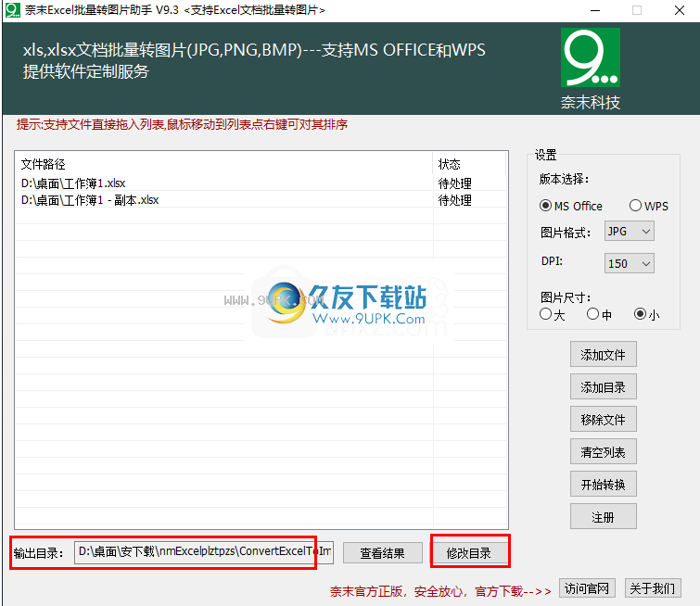Image resolution: width=700 pixels, height=606 pixels.
Task: Click 待处理 status of 工作簿1 - 副本.xlsx
Action: [x=455, y=200]
